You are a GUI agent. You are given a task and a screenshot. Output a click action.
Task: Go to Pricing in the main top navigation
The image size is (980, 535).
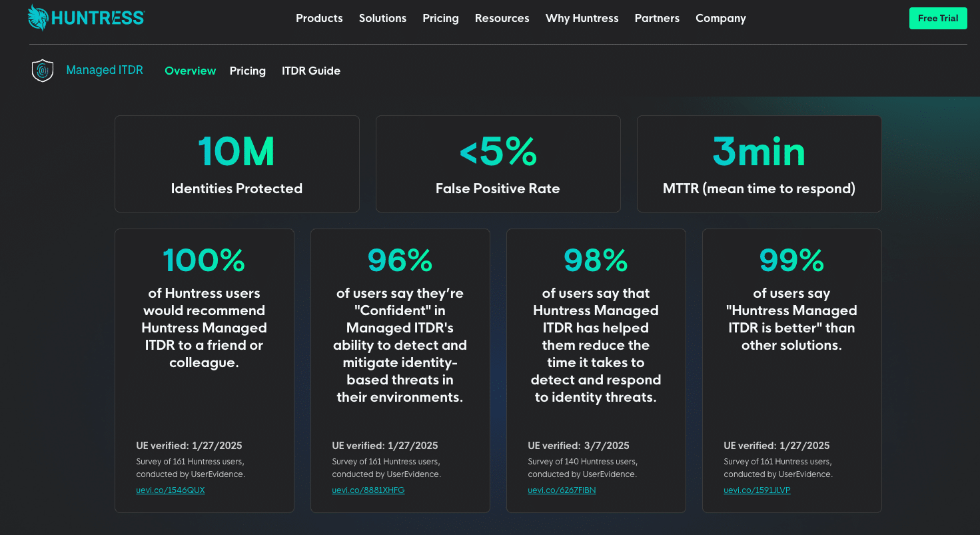(x=440, y=18)
